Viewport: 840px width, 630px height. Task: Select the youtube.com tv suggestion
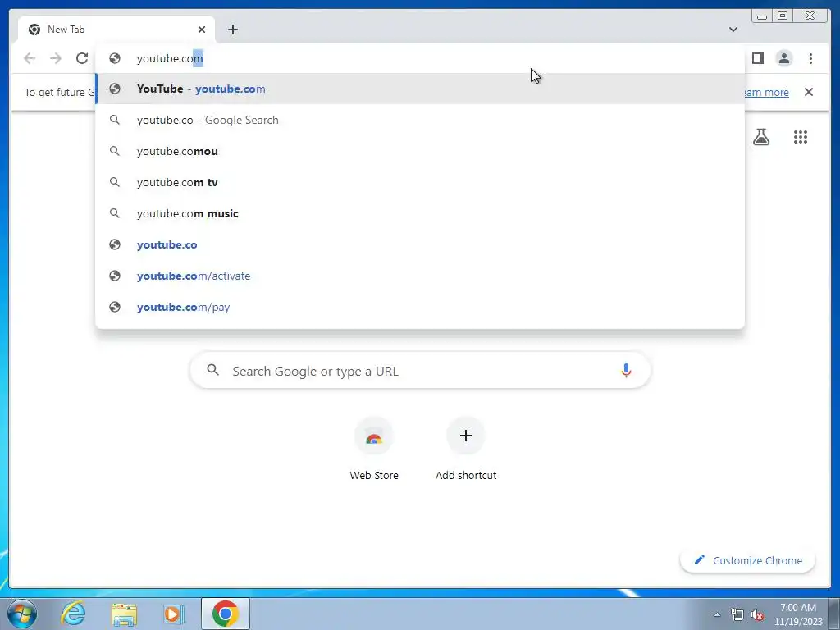coord(420,182)
